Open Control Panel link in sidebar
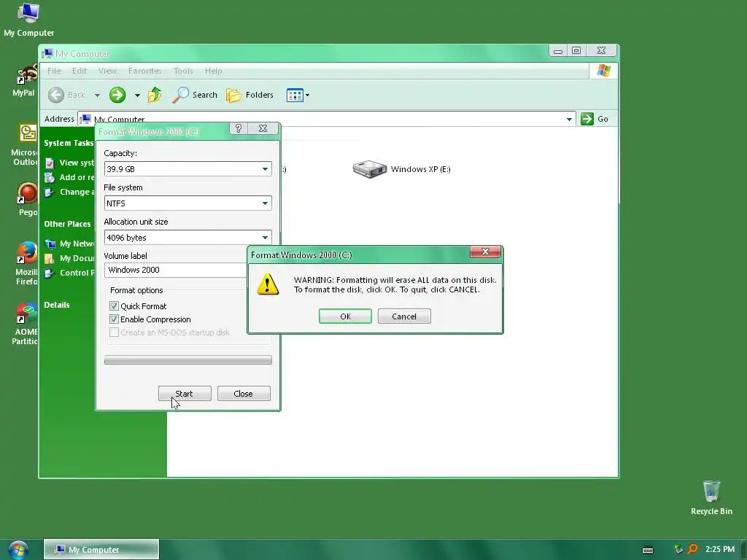Image resolution: width=747 pixels, height=560 pixels. tap(69, 273)
